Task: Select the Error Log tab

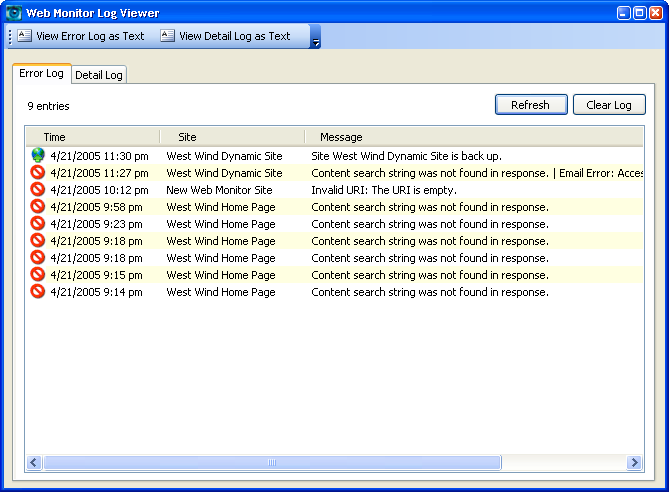Action: click(x=41, y=74)
